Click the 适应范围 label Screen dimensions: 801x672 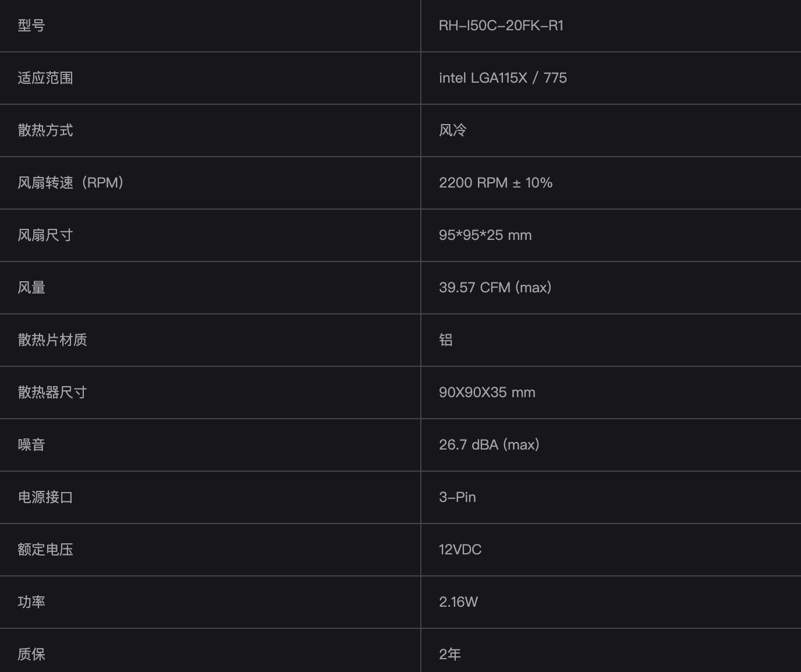click(x=45, y=78)
